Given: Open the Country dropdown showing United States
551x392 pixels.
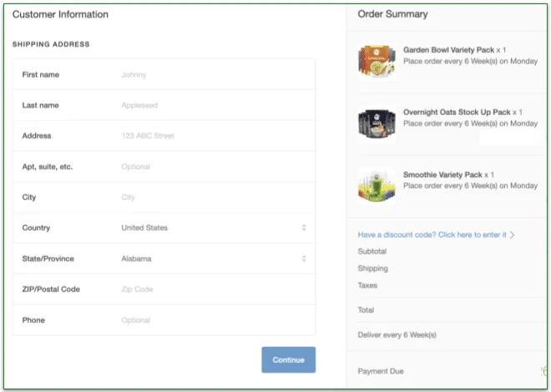Looking at the screenshot, I should (x=164, y=228).
